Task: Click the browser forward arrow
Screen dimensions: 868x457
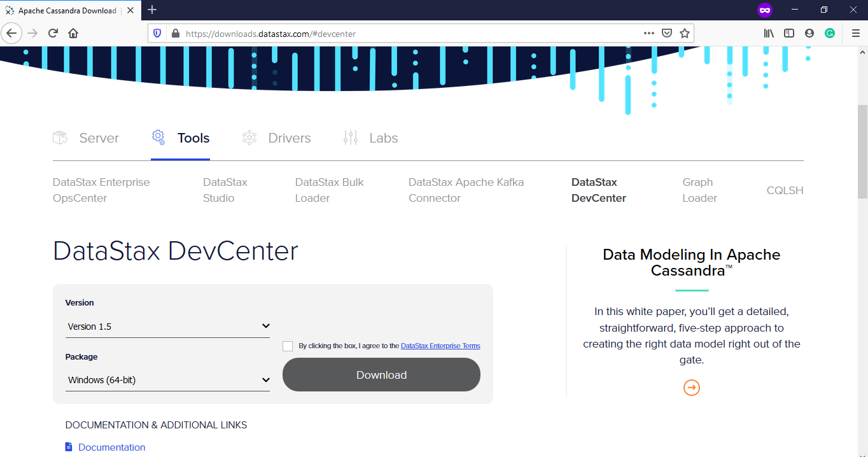Action: coord(32,33)
